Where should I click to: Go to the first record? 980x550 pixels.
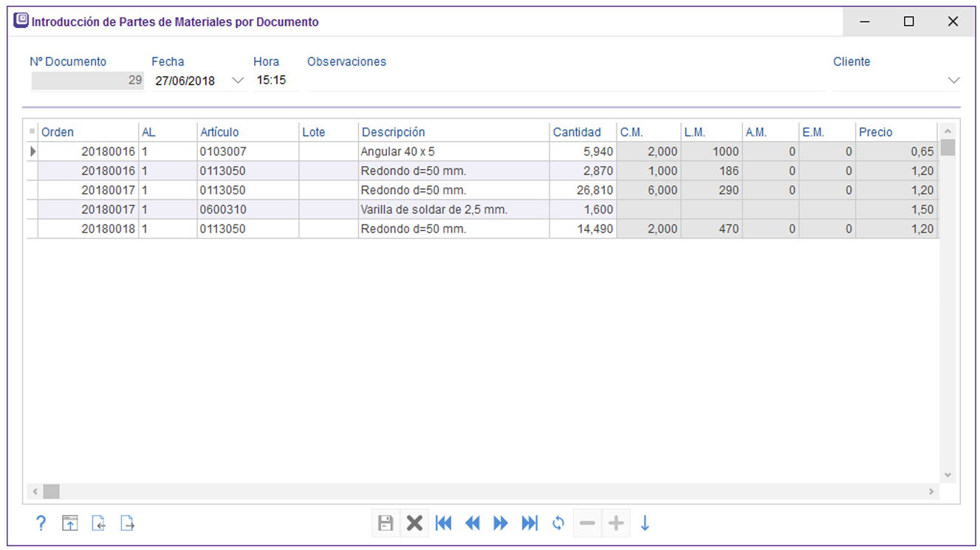click(444, 523)
